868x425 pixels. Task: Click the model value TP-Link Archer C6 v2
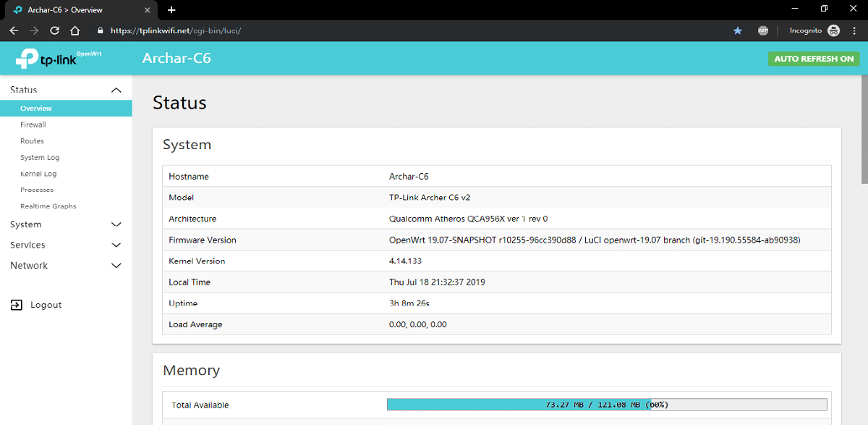click(x=430, y=198)
